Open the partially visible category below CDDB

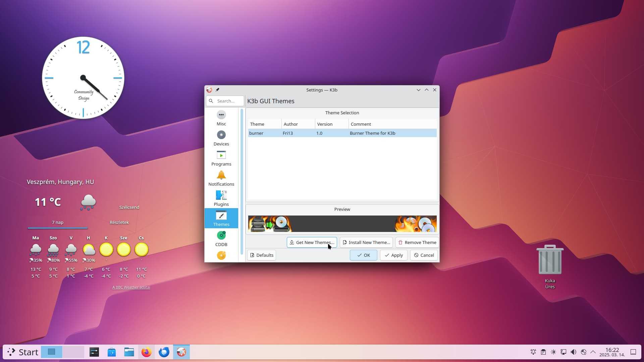click(x=221, y=256)
